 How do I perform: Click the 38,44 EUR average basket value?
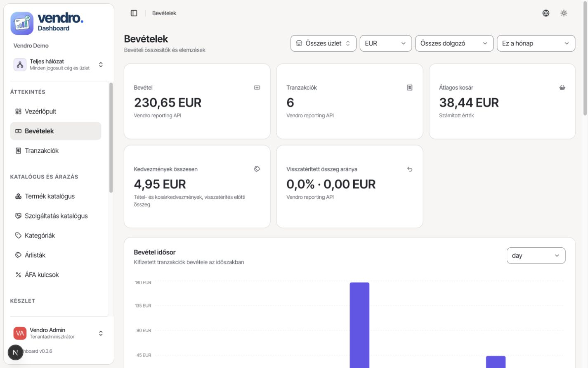469,102
